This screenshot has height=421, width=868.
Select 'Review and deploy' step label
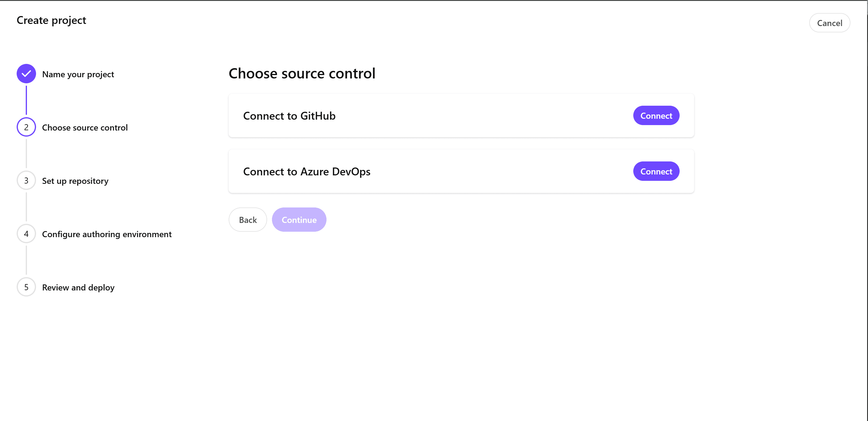[78, 287]
